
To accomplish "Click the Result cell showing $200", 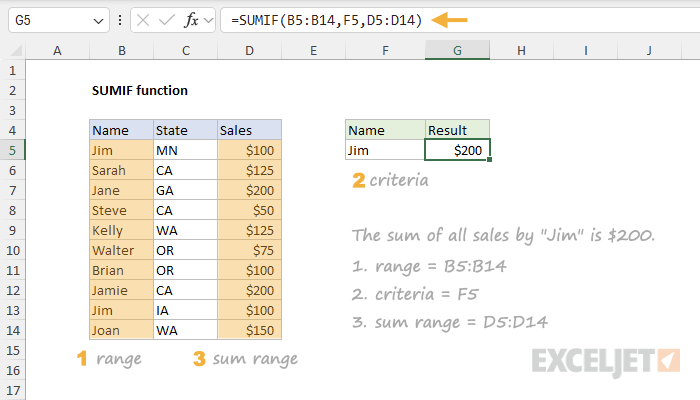I will [457, 150].
